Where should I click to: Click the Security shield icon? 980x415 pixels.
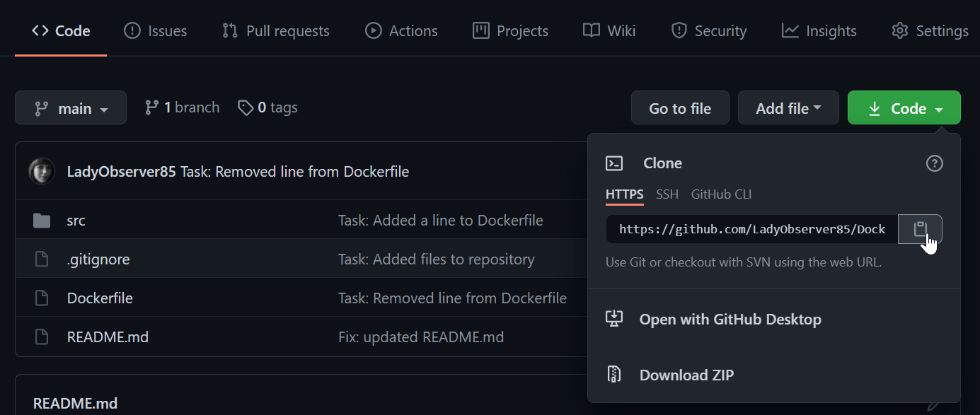(x=679, y=30)
